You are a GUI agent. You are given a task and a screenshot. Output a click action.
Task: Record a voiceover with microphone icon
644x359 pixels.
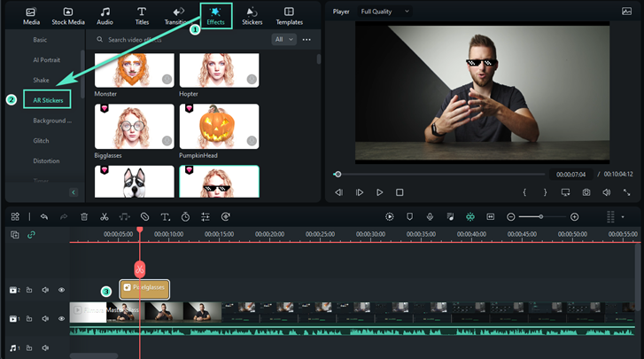430,216
